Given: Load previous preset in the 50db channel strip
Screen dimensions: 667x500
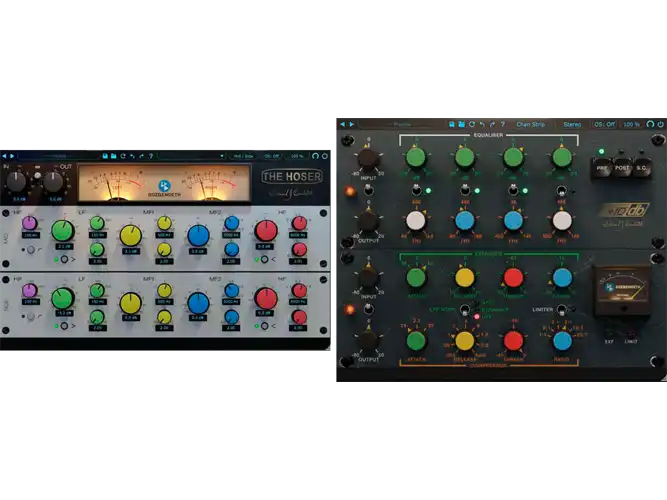Looking at the screenshot, I should (343, 124).
